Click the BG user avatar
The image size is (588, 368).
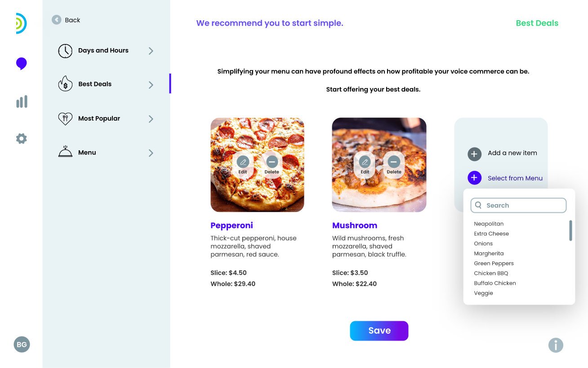[x=22, y=345]
